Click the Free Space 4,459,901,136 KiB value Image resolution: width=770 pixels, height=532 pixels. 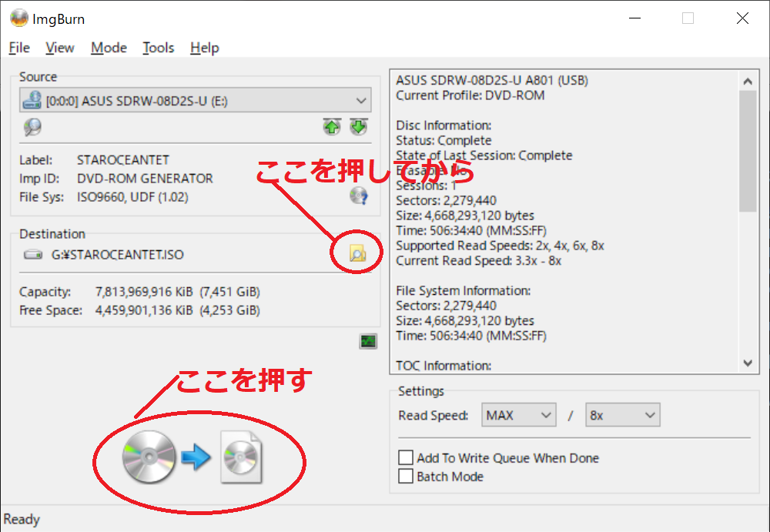coord(177,310)
